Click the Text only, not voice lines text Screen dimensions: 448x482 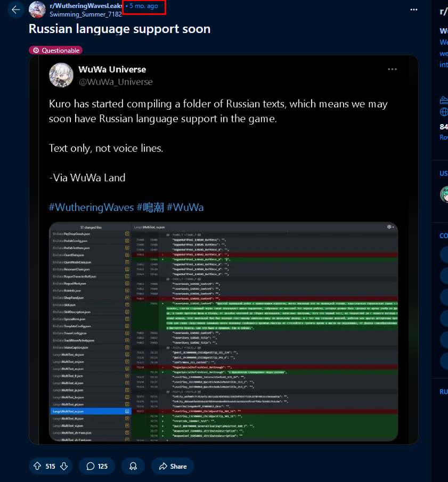click(x=106, y=148)
